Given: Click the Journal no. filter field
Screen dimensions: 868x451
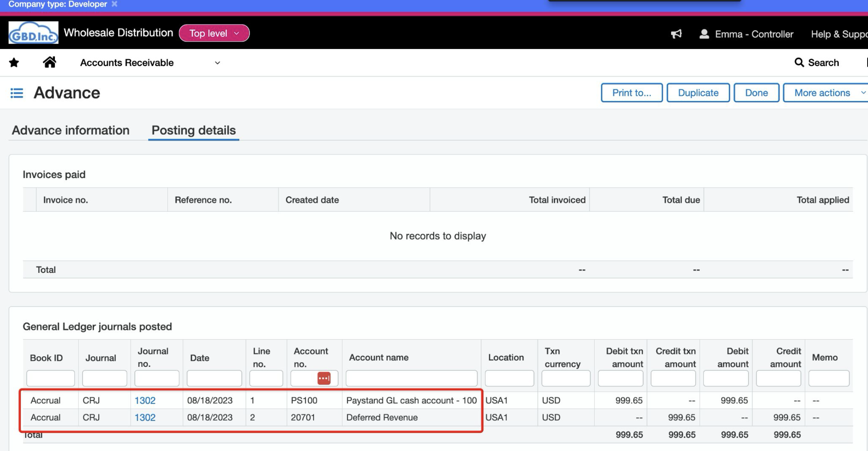Looking at the screenshot, I should [x=157, y=378].
